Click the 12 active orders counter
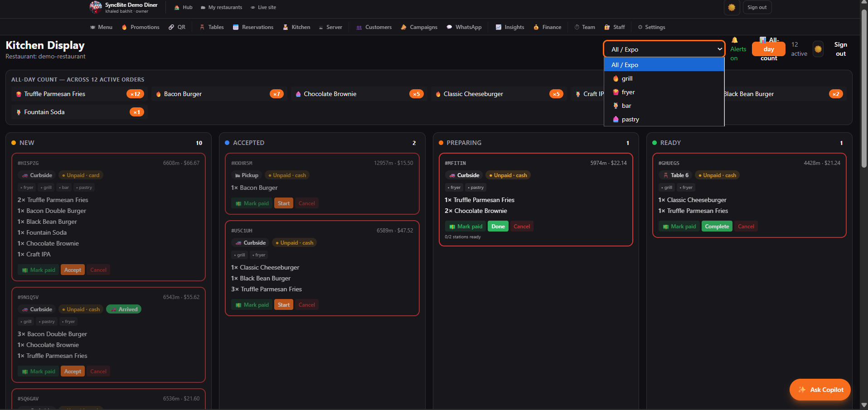Screen dimensions: 868x410 [799, 49]
